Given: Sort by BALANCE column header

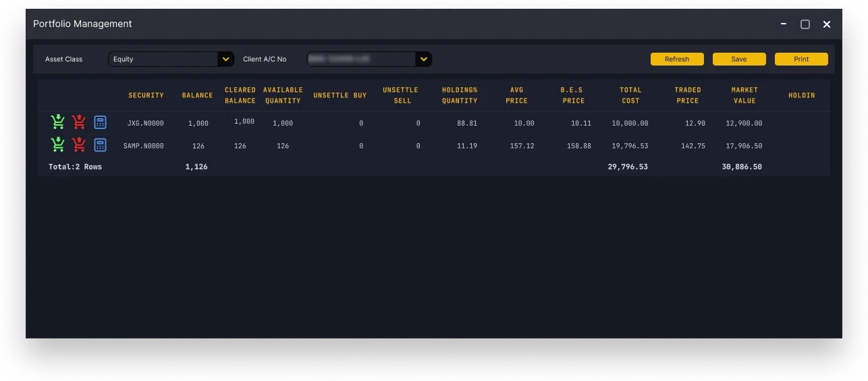Looking at the screenshot, I should pyautogui.click(x=197, y=95).
